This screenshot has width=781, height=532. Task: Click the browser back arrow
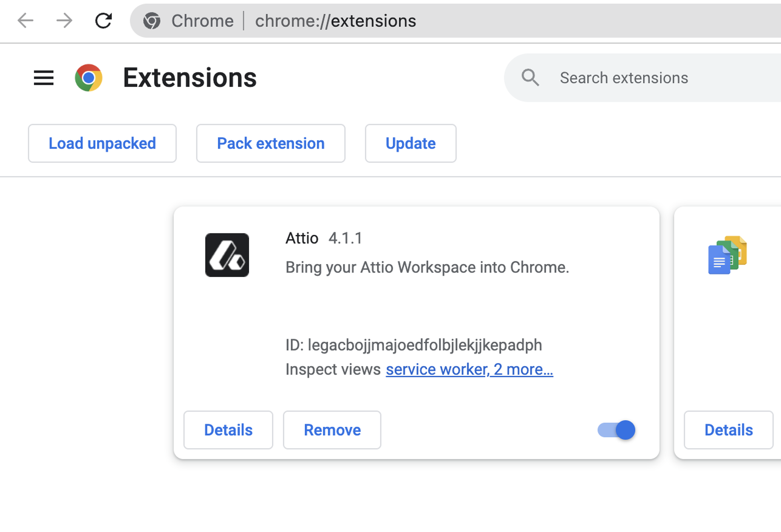pyautogui.click(x=25, y=21)
